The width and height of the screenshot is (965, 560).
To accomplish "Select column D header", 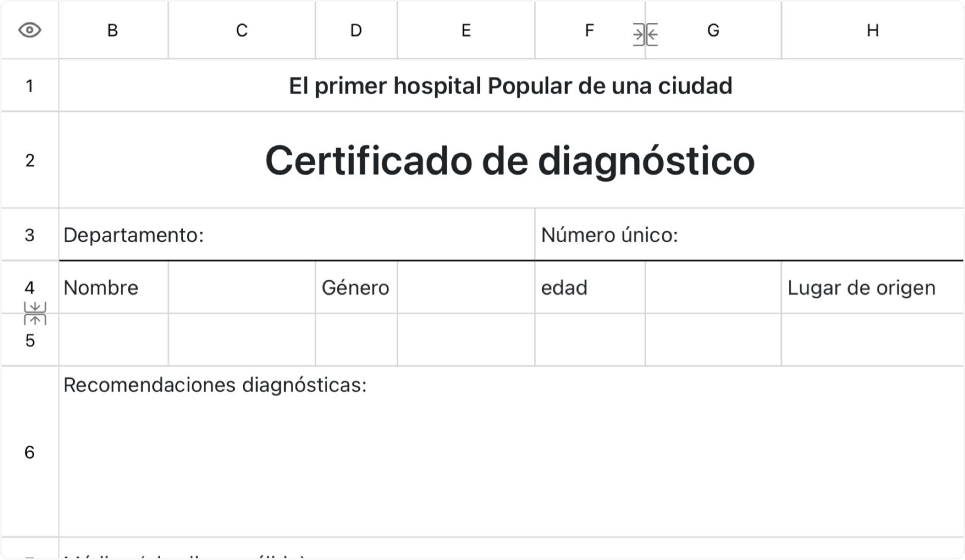I will tap(356, 30).
